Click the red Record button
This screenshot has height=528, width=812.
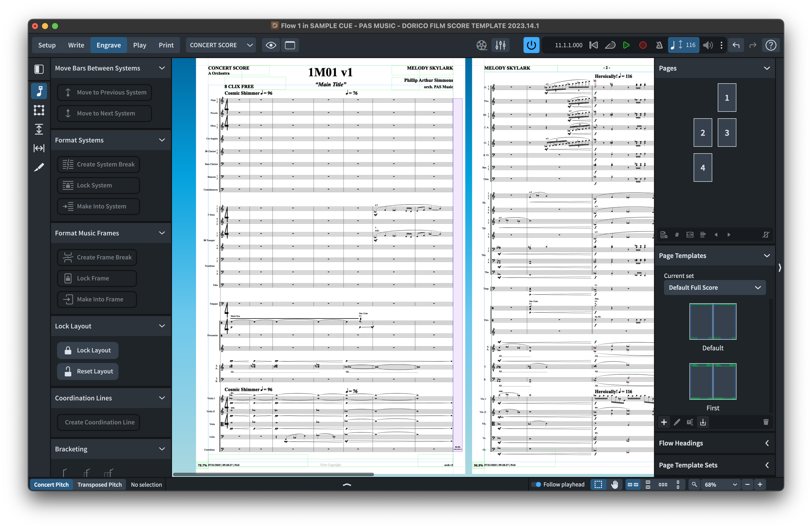(x=643, y=45)
